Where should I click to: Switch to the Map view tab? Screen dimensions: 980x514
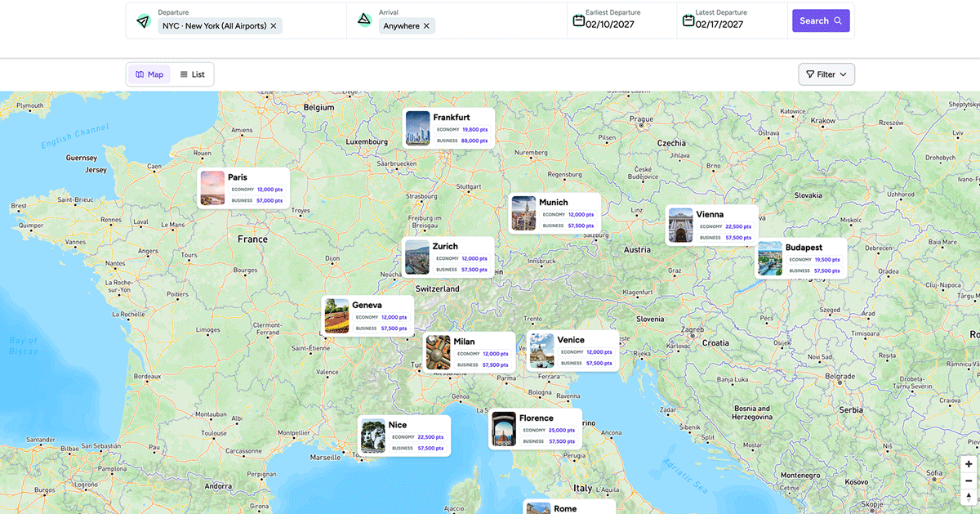click(x=149, y=74)
